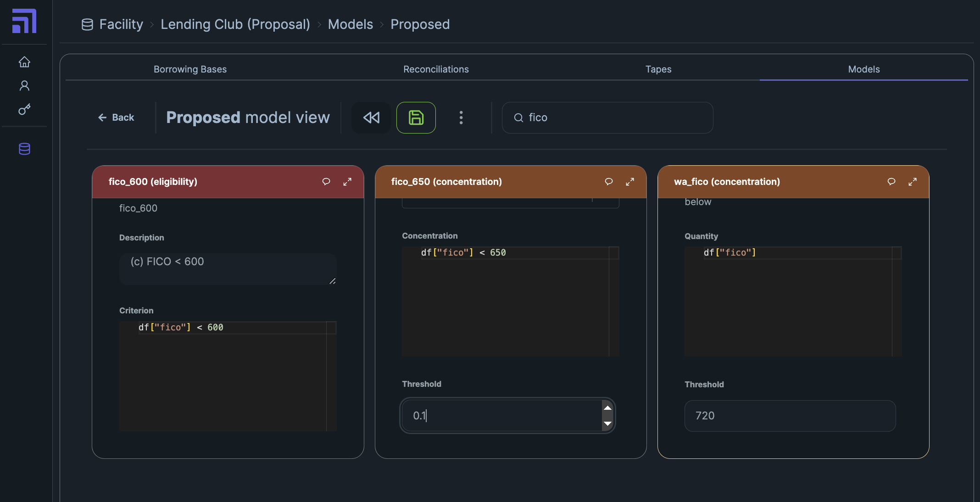Switch to the Borrowing Bases tab

190,69
